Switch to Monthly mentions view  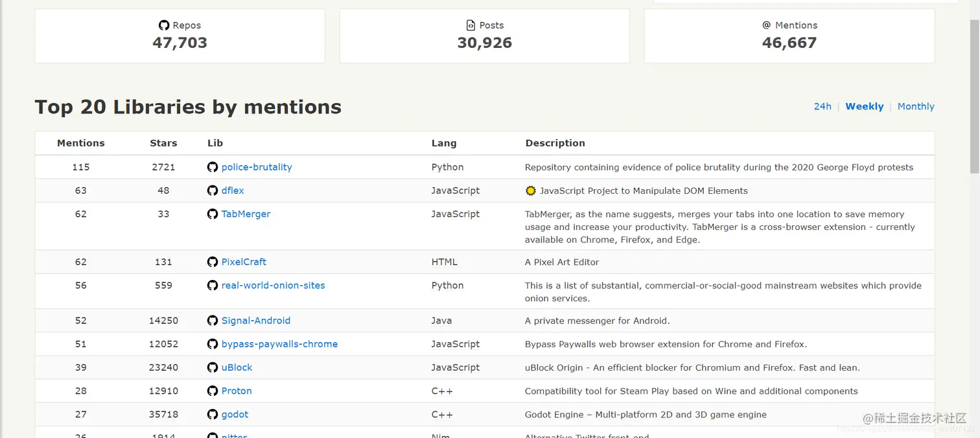(916, 106)
